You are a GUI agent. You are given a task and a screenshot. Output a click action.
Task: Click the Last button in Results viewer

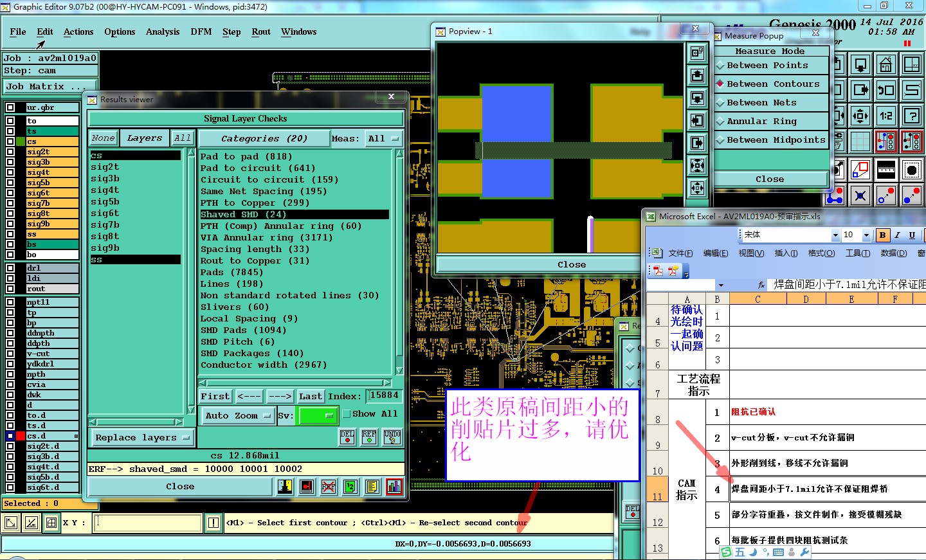click(311, 397)
